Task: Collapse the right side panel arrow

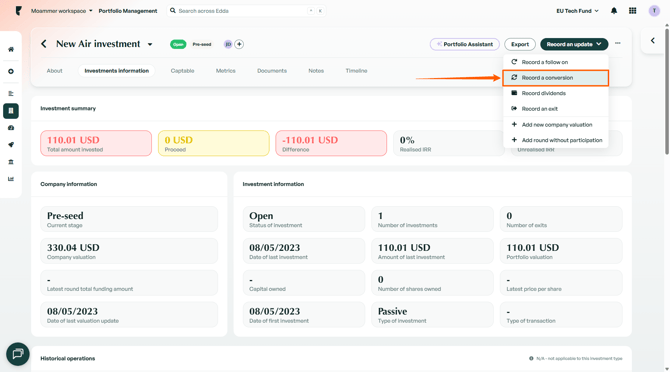Action: [x=652, y=41]
